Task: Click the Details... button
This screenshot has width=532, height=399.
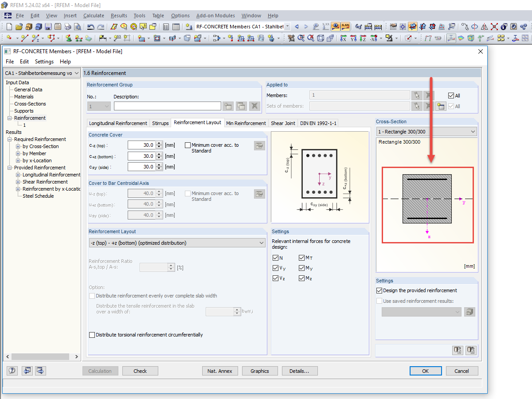Action: pyautogui.click(x=299, y=371)
